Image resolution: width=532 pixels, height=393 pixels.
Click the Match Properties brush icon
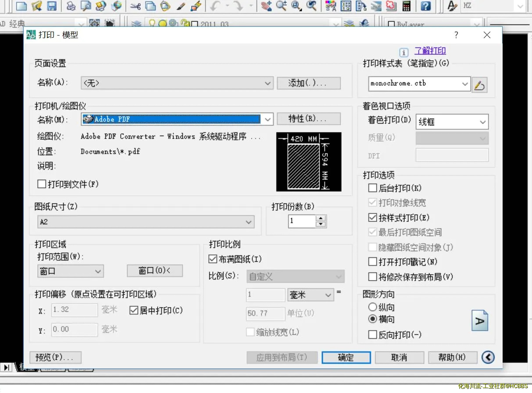181,6
